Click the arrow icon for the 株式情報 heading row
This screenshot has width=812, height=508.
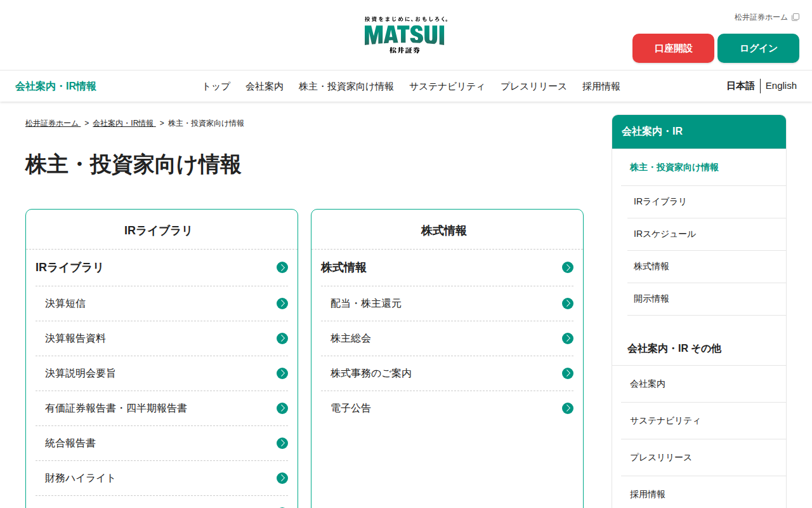pyautogui.click(x=568, y=267)
